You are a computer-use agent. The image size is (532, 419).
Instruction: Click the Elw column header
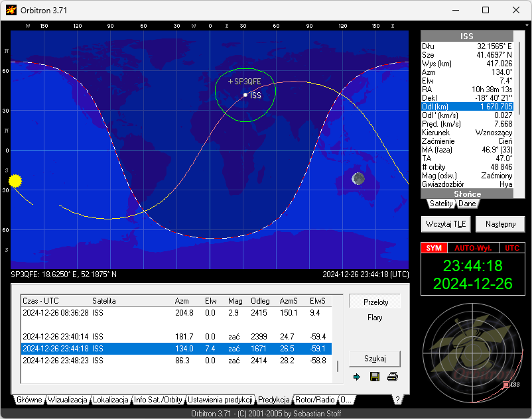215,301
